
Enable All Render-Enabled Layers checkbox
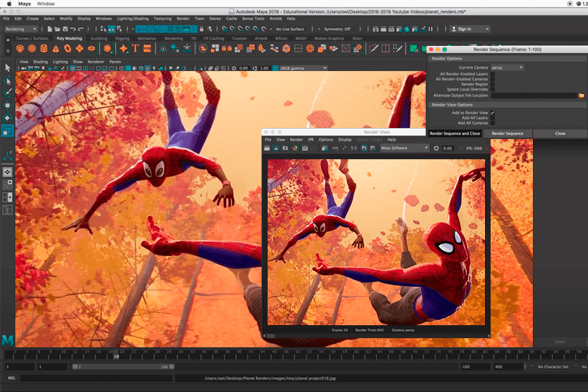[x=492, y=73]
